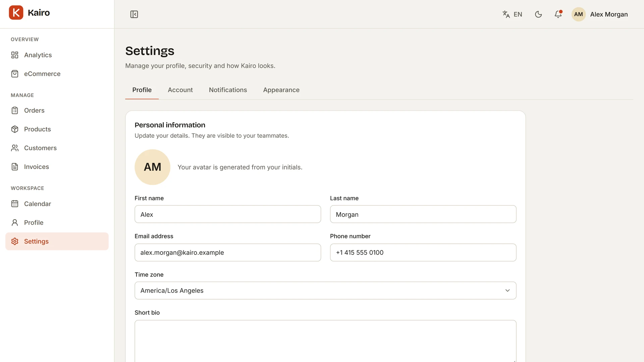Open the Notifications tab

228,90
